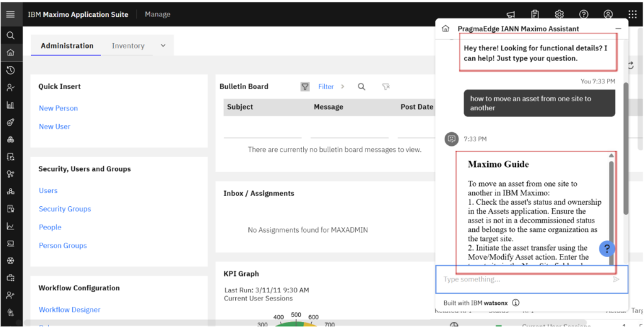
Task: Click the KPI Graph gauge chart
Action: click(x=296, y=320)
